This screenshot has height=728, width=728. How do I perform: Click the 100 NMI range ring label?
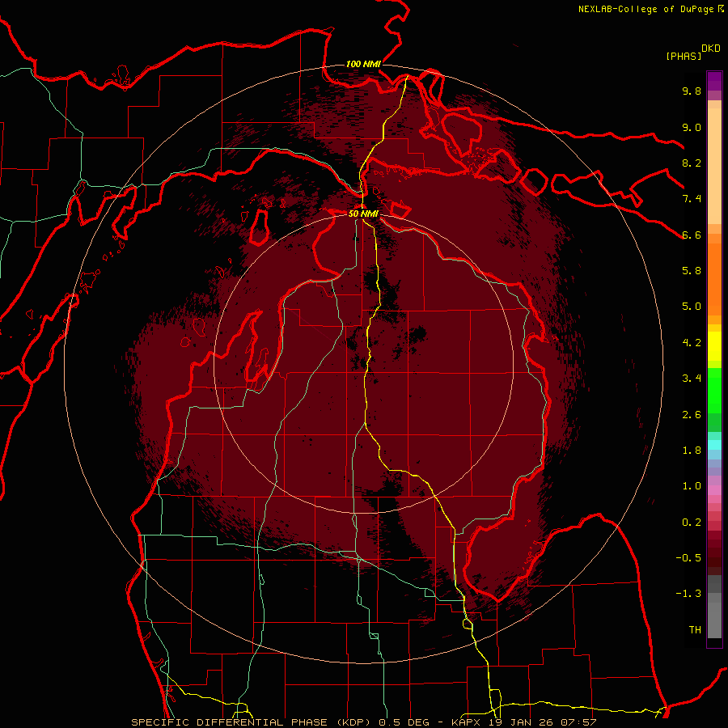click(363, 64)
